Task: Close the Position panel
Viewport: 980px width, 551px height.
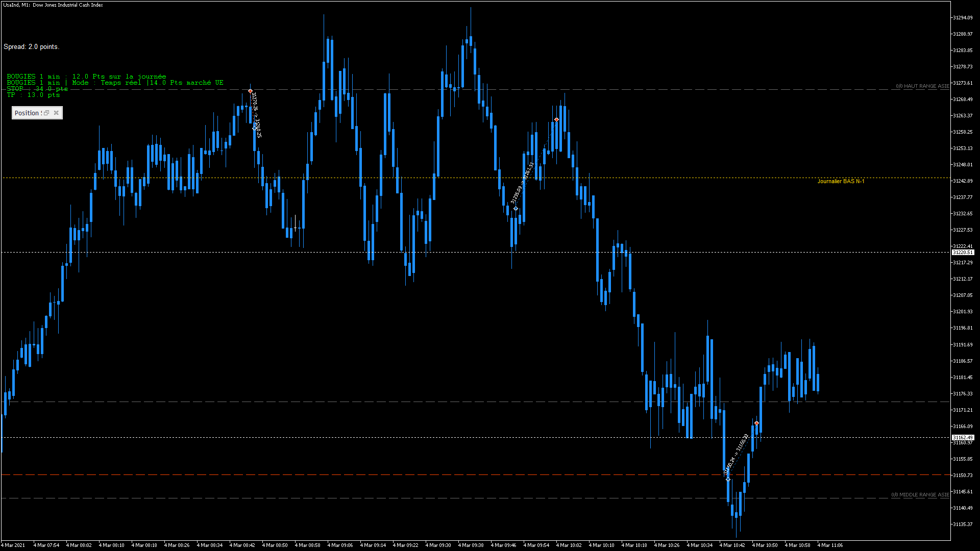Action: pos(56,113)
